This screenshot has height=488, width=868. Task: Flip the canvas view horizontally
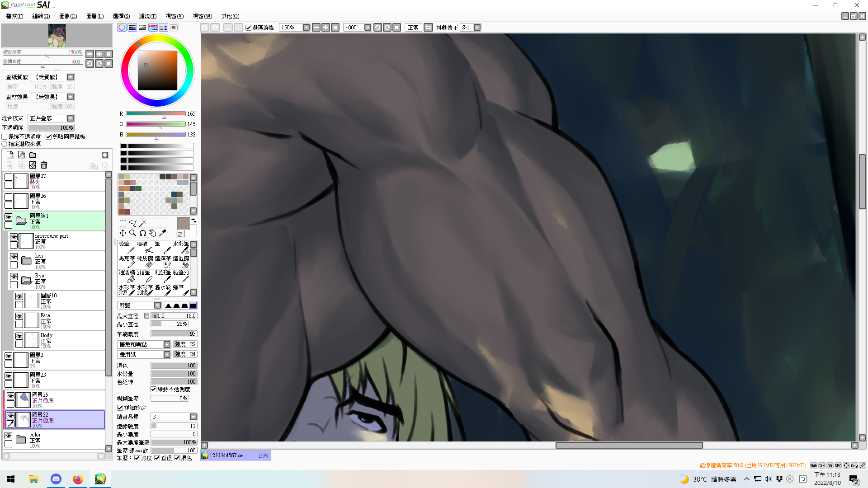pos(428,28)
